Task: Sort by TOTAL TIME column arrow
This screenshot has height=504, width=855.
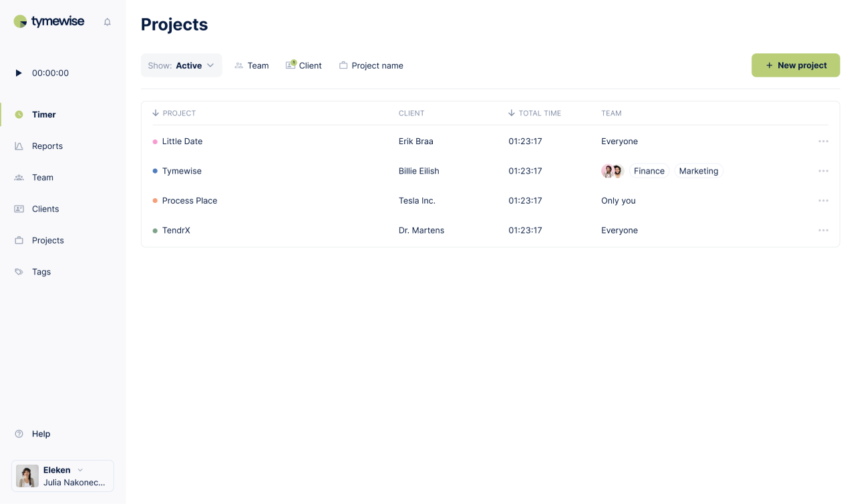Action: click(x=512, y=113)
